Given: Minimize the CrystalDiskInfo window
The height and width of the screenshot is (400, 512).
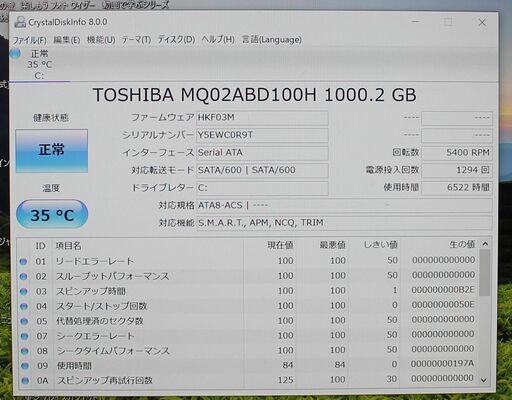Looking at the screenshot, I should point(415,21).
